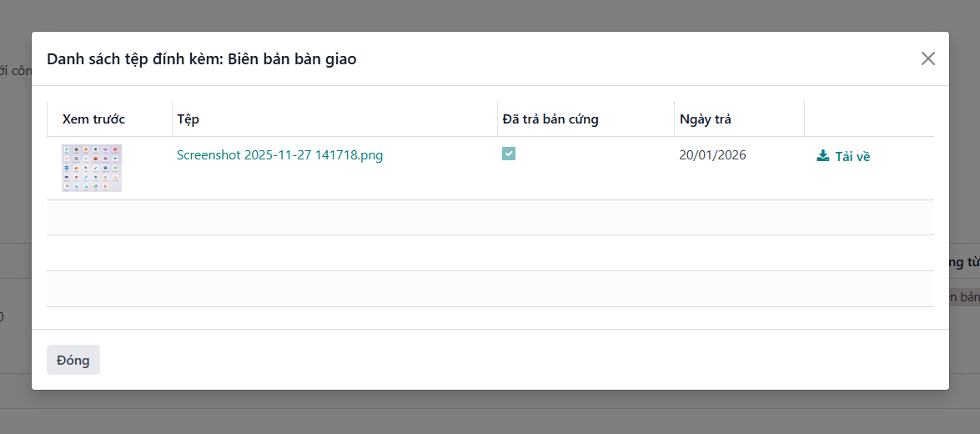Toggle the 'Đã trả bản cứng' checkbox
The image size is (980, 434).
509,154
